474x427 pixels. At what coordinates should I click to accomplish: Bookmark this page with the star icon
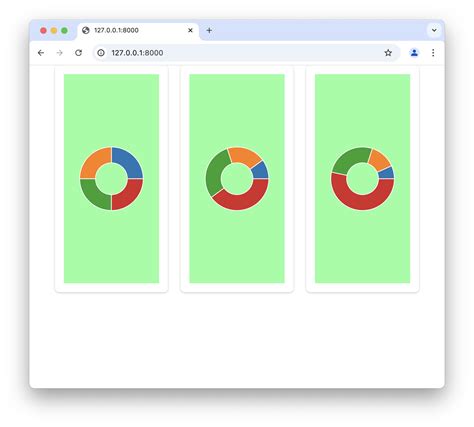click(x=388, y=53)
